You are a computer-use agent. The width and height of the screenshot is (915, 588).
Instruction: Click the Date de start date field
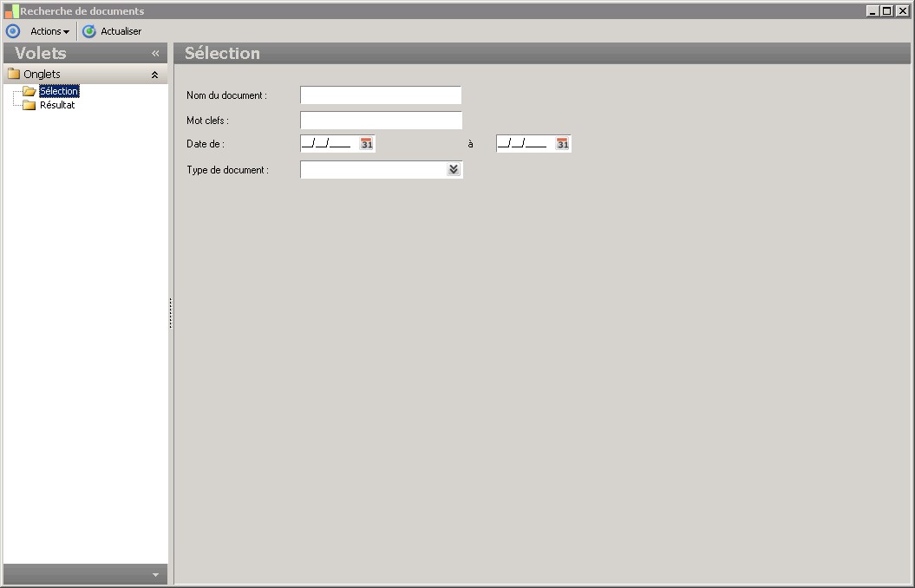[329, 143]
